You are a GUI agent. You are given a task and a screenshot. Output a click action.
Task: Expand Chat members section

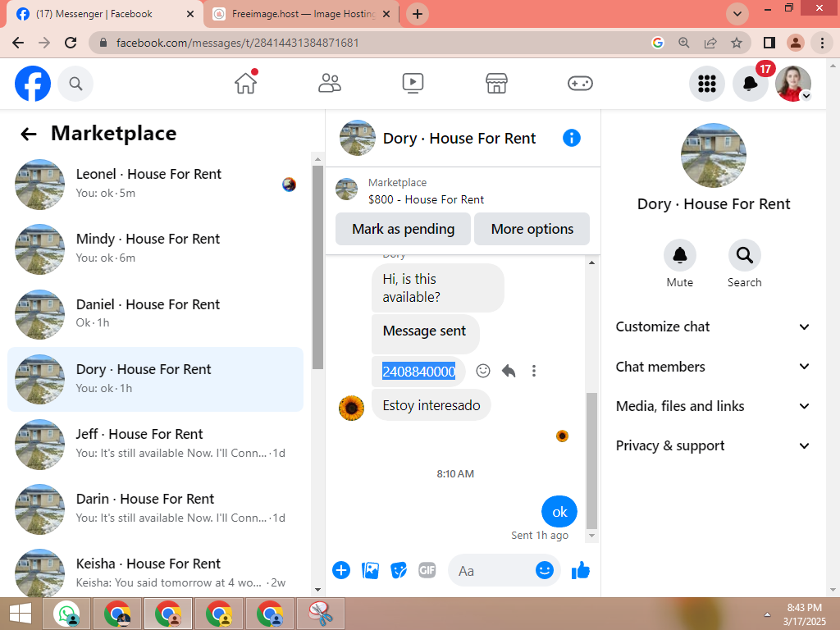712,367
